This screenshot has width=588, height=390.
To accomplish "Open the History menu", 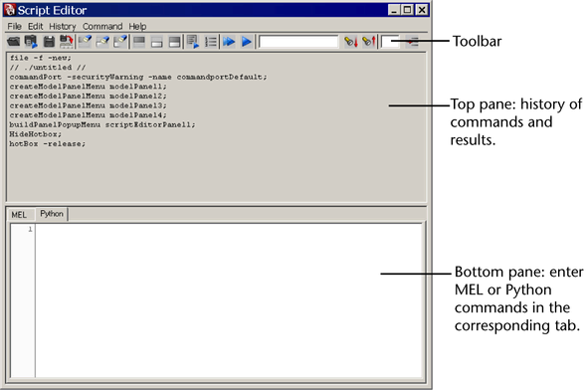I will (x=63, y=26).
